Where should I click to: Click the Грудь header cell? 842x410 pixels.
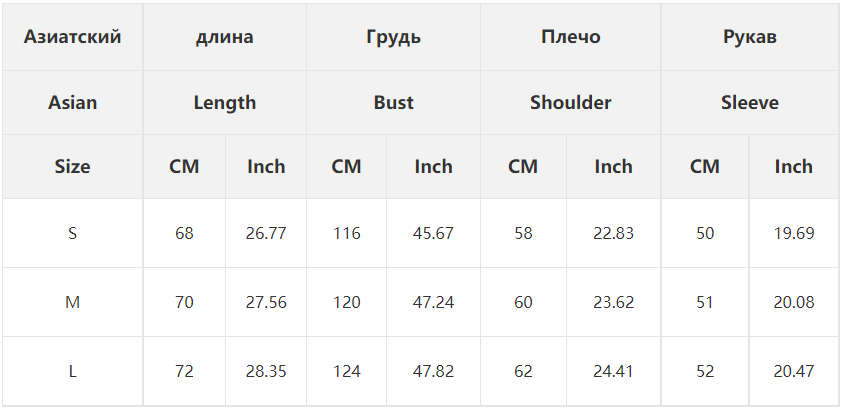click(394, 37)
